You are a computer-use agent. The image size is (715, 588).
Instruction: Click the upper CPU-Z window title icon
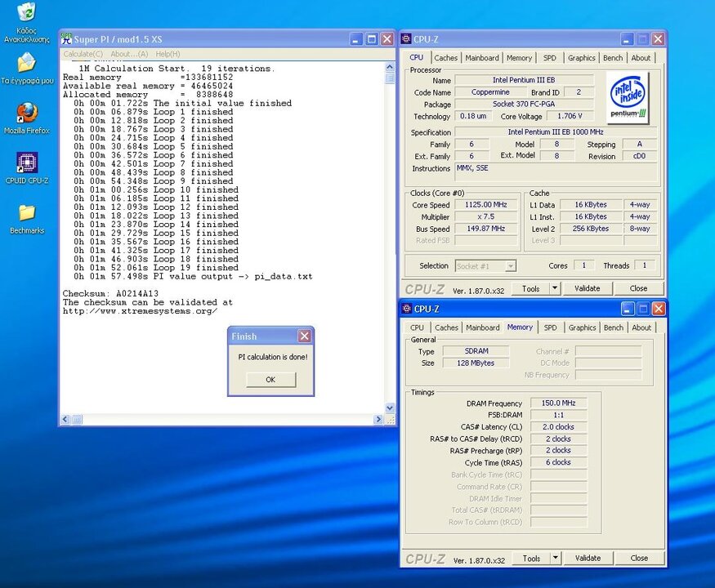point(406,38)
